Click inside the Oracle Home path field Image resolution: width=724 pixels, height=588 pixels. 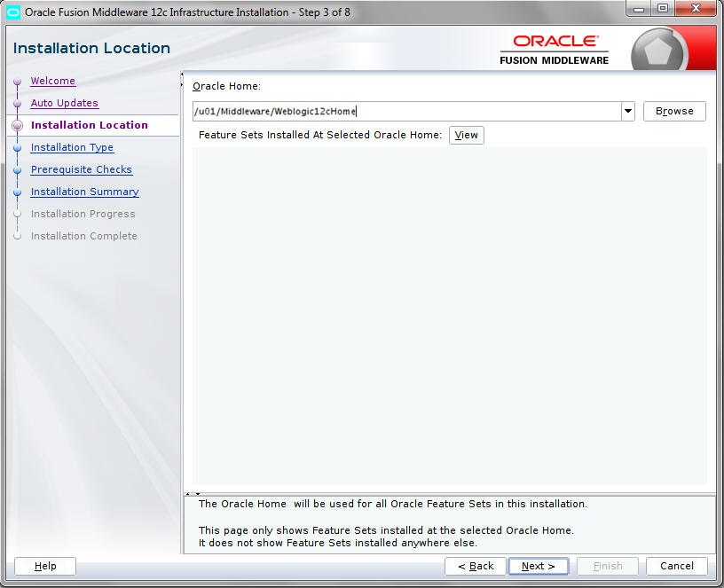coord(406,111)
